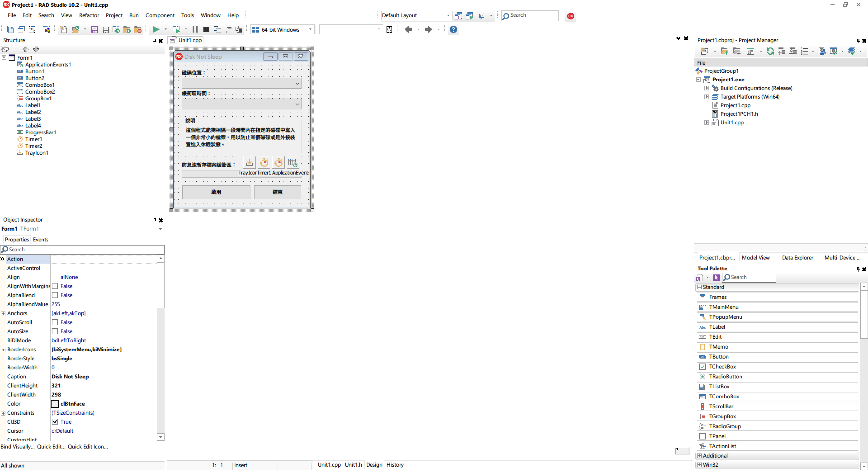Click the Pause program icon
Screen dimensions: 868x470
195,30
